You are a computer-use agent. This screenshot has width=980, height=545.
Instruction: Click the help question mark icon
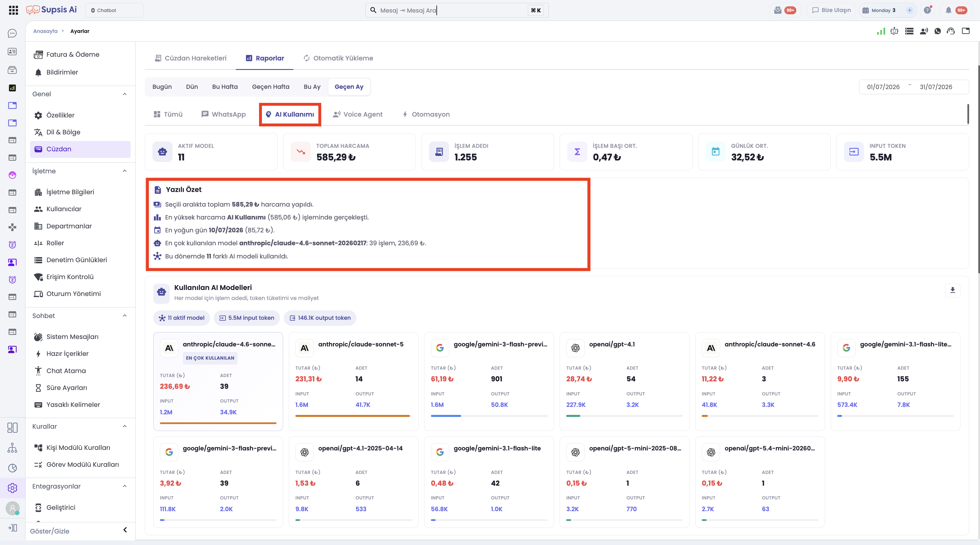point(928,10)
